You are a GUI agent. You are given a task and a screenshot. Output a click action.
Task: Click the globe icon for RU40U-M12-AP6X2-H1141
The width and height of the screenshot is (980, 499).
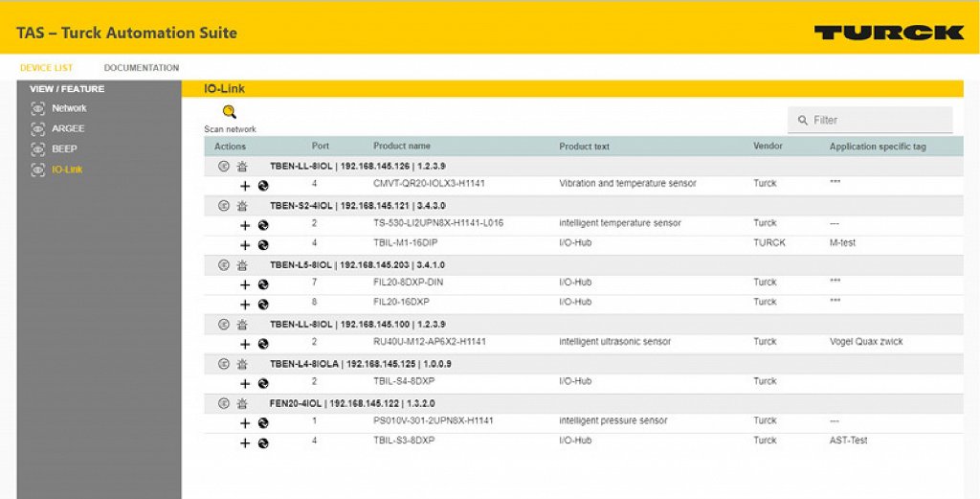263,344
